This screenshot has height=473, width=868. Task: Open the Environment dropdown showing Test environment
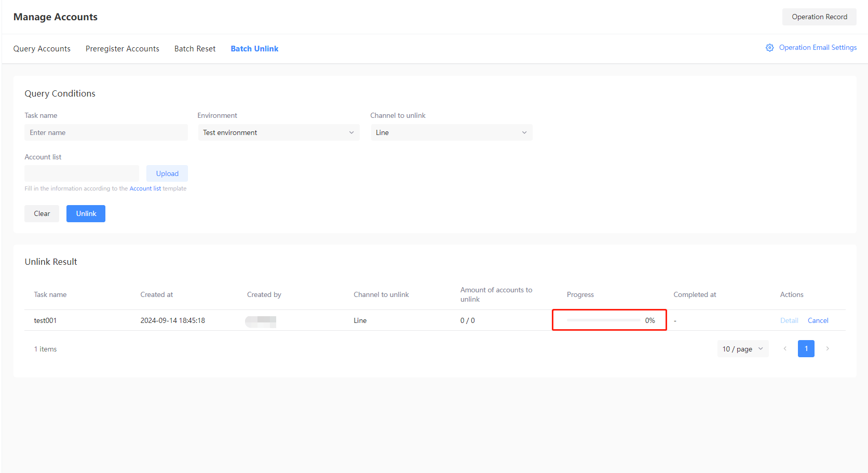(279, 132)
